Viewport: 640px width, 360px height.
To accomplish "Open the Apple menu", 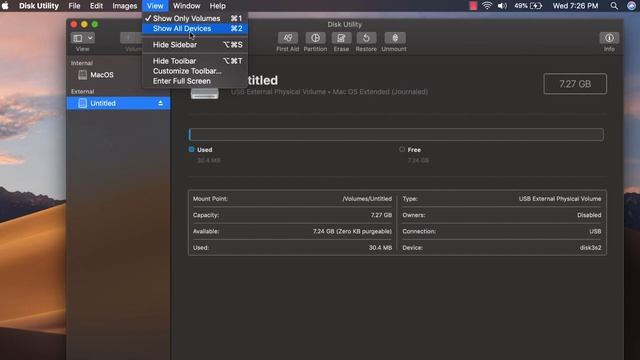I will point(5,6).
